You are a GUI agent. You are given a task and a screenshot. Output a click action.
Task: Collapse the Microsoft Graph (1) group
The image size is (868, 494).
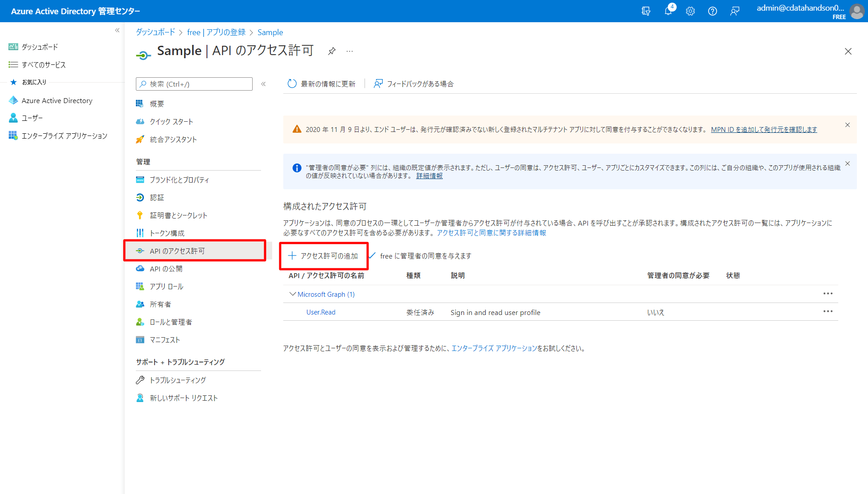(293, 294)
